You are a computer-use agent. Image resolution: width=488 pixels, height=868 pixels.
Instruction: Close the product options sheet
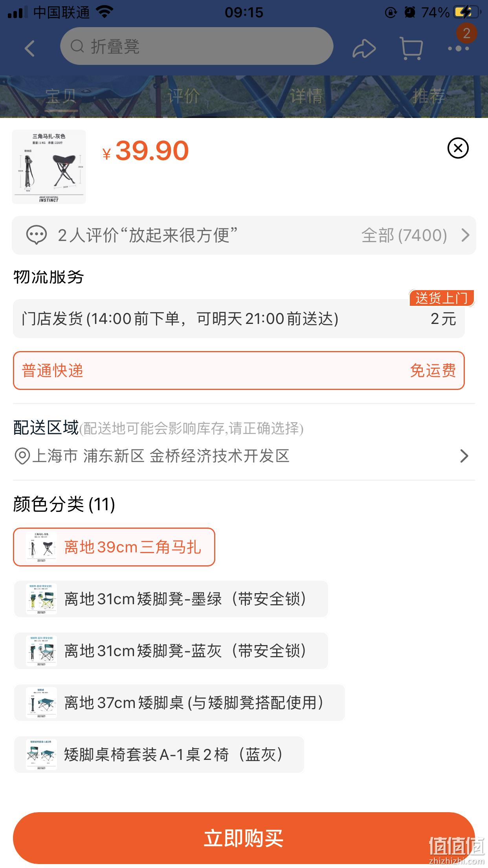458,148
